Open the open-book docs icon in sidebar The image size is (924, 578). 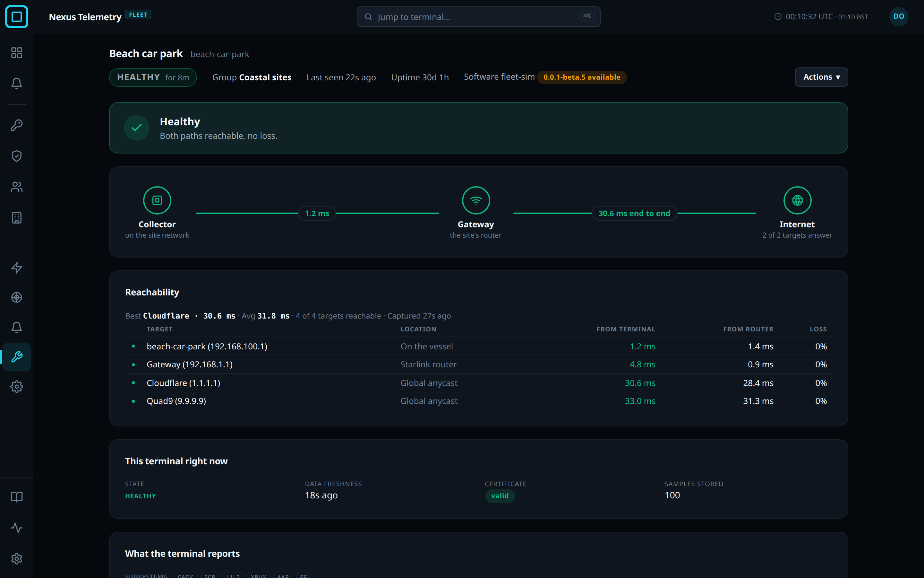click(x=16, y=497)
